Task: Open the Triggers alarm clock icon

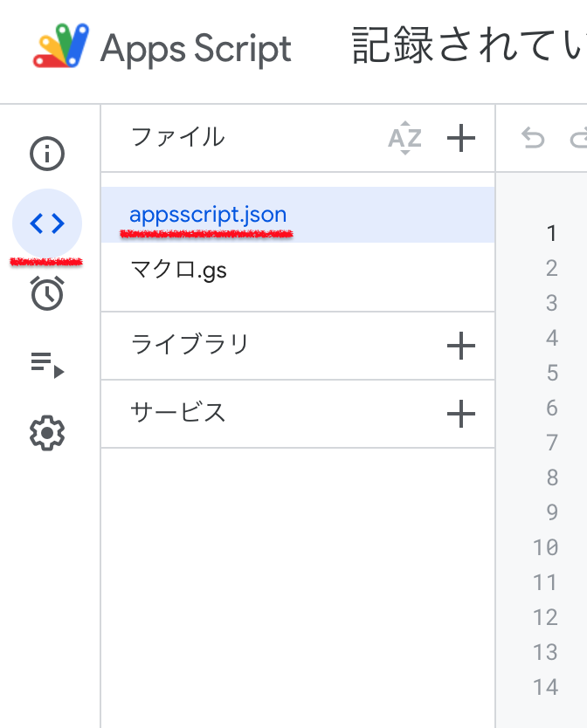Action: [47, 293]
